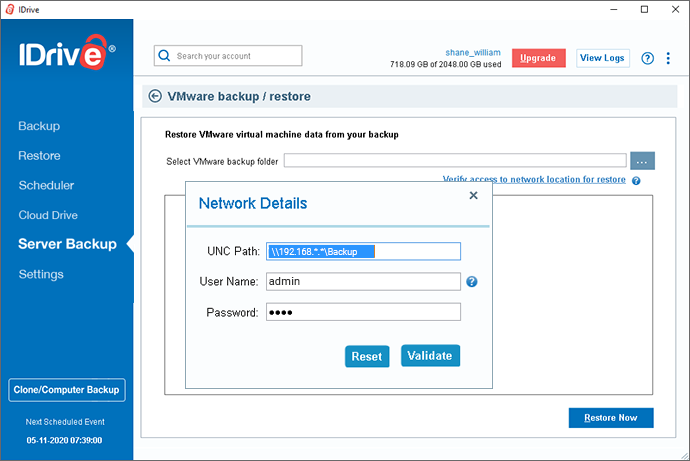The width and height of the screenshot is (690, 461).
Task: Open the help question mark icon in header
Action: point(647,58)
